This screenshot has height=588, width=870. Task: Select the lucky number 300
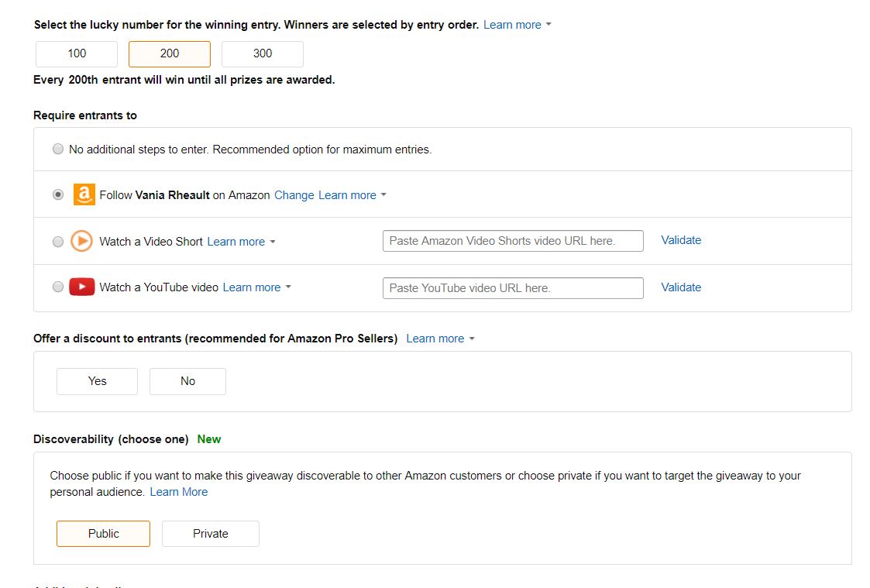[x=262, y=53]
